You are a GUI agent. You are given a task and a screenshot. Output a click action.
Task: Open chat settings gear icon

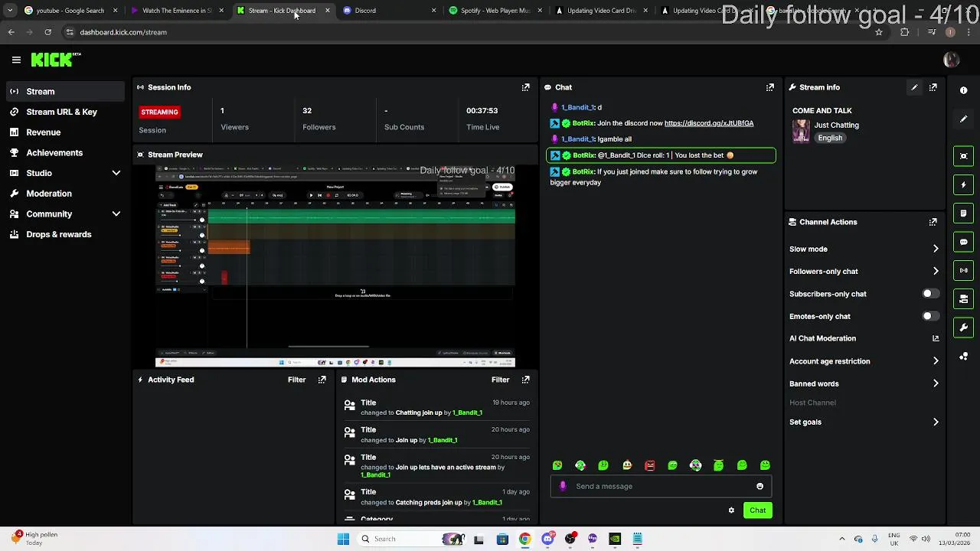[x=731, y=510]
